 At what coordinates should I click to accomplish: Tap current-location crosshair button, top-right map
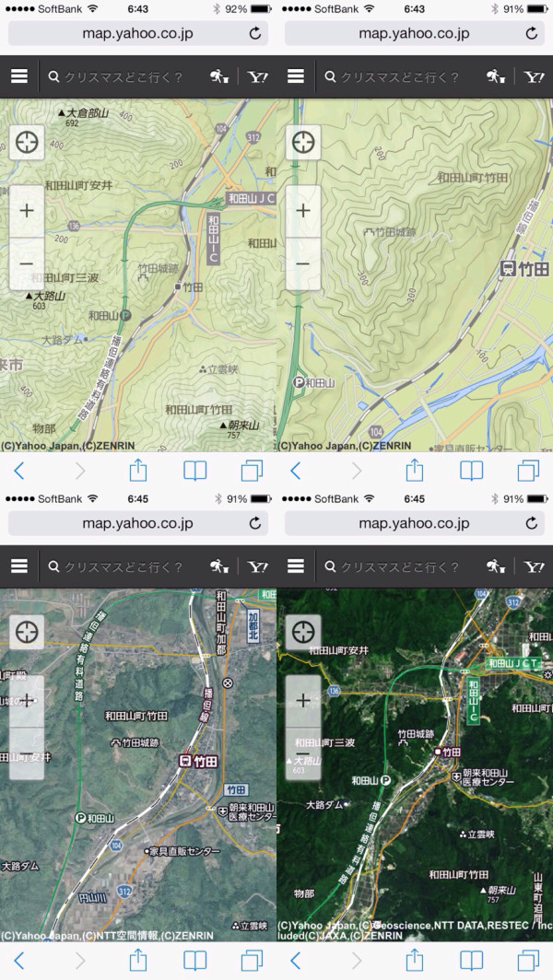303,143
